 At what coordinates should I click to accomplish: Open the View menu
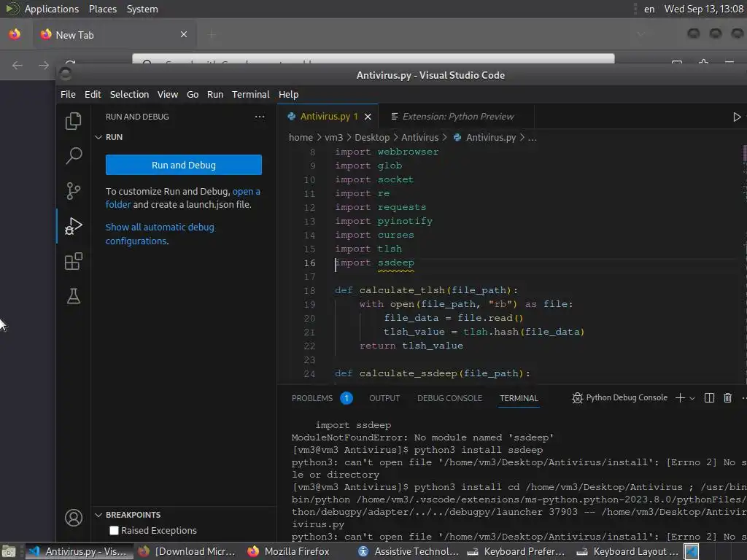[x=168, y=94]
